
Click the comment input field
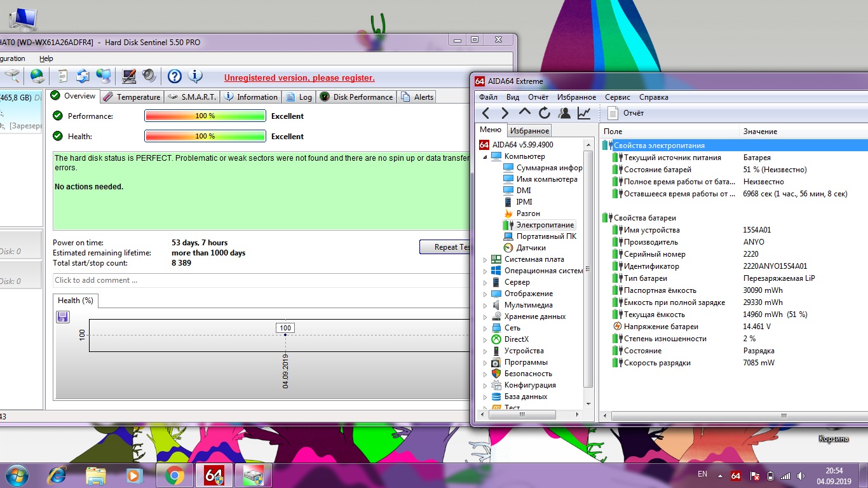[254, 280]
